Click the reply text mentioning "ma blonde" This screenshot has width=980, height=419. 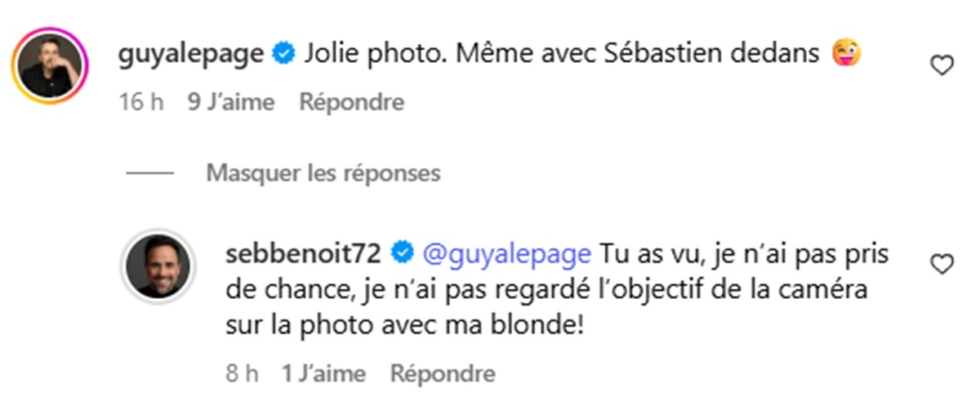490,327
